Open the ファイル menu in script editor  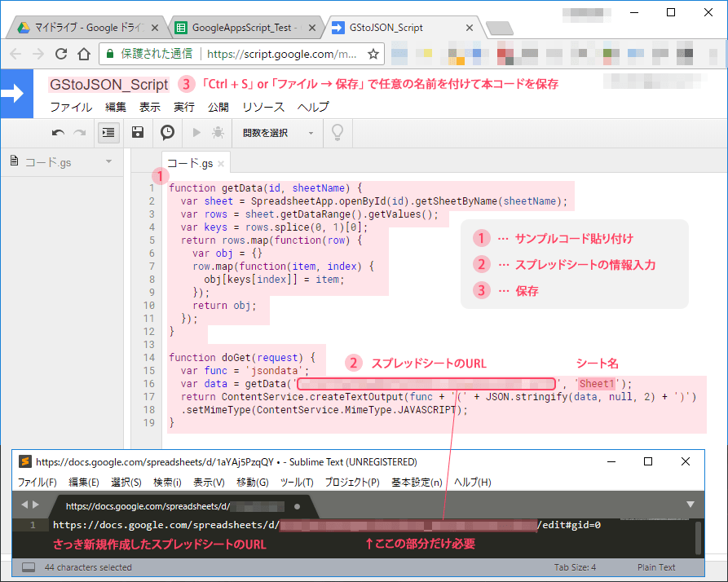(x=71, y=108)
